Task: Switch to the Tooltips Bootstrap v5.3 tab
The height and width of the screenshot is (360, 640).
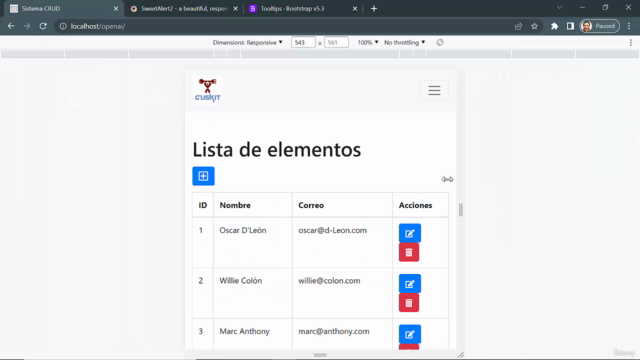Action: point(302,9)
